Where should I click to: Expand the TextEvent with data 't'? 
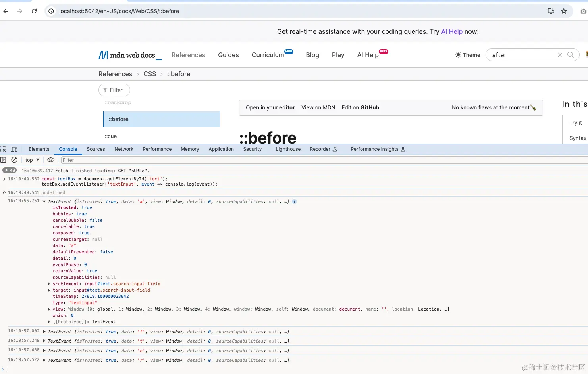pos(44,341)
